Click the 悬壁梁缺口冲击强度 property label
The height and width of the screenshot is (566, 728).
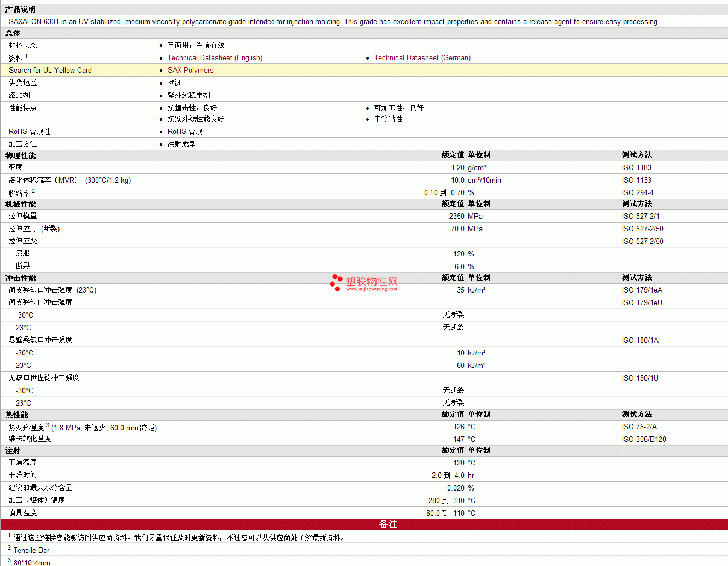[x=40, y=340]
